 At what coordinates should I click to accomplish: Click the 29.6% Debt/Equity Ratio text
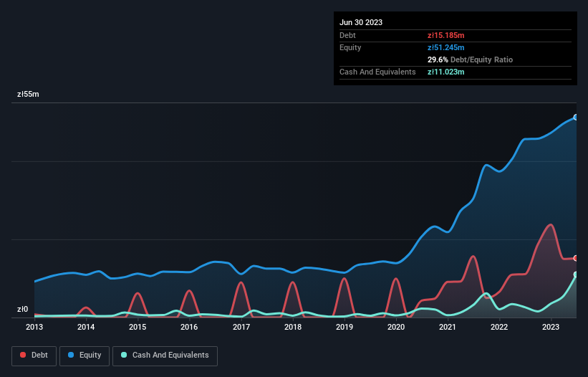470,59
